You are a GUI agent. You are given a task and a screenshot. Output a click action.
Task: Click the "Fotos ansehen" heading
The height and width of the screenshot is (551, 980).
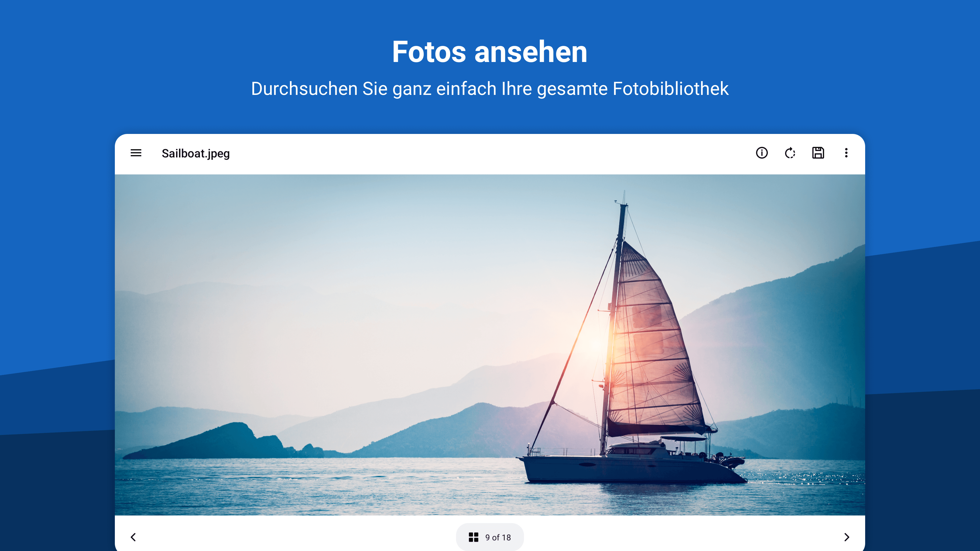coord(490,52)
